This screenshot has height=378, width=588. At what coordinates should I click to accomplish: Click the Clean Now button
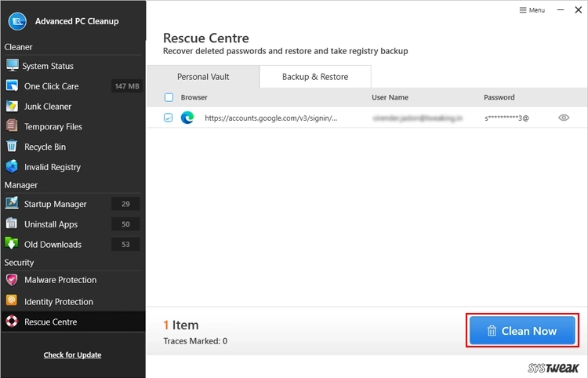522,330
